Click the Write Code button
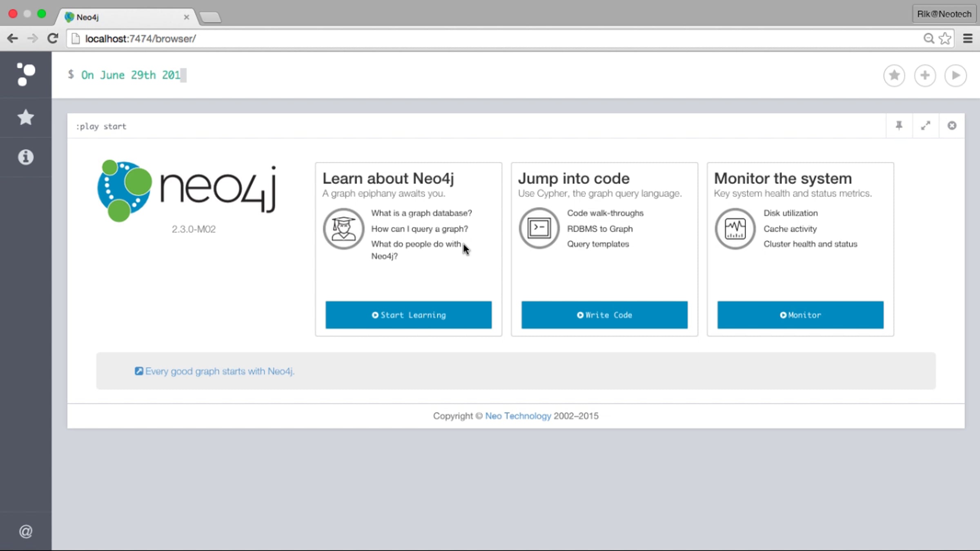The height and width of the screenshot is (551, 980). point(604,315)
